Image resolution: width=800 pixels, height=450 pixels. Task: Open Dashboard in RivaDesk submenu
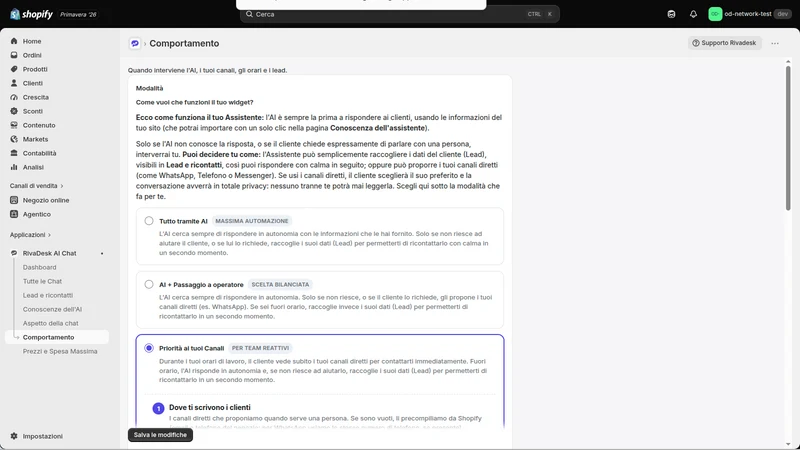[39, 267]
